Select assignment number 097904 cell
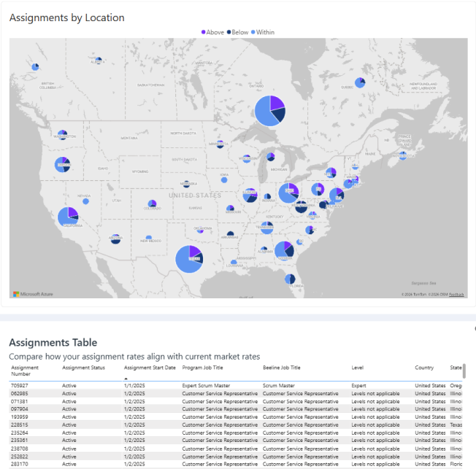The image size is (476, 469). click(x=20, y=409)
